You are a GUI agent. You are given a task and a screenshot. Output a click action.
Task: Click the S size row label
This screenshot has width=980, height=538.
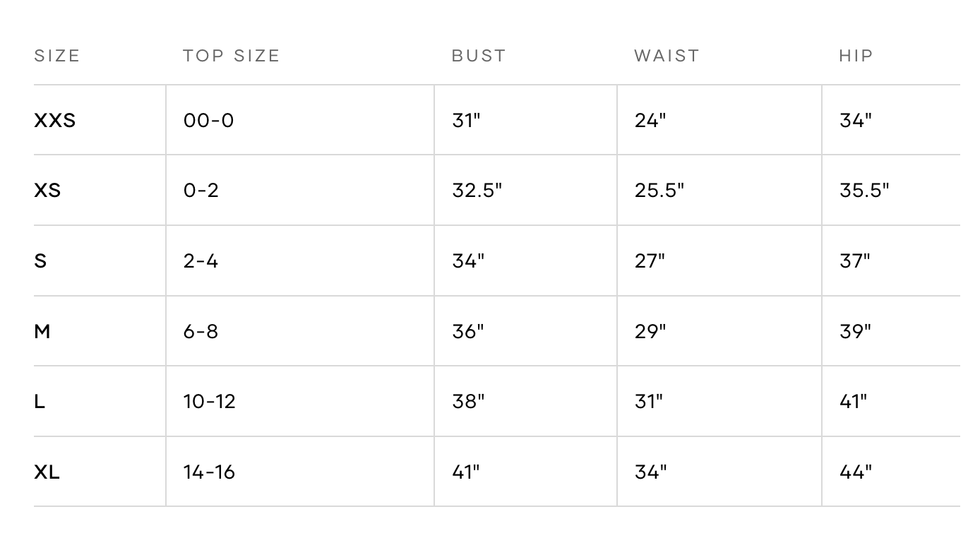40,261
